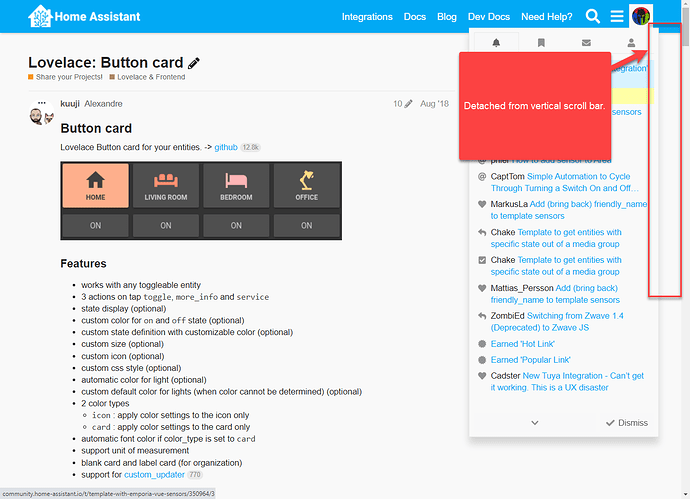Open the custom_updater link

[154, 475]
